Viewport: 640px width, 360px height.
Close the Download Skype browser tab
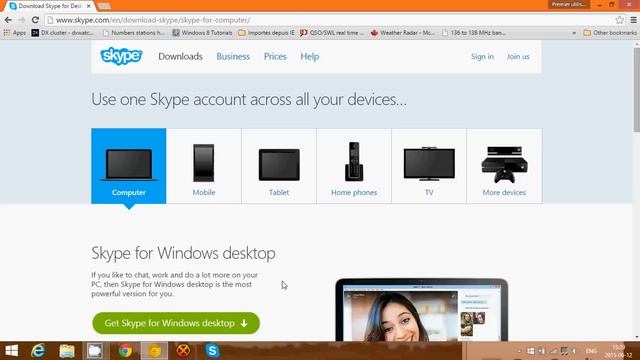[x=89, y=6]
